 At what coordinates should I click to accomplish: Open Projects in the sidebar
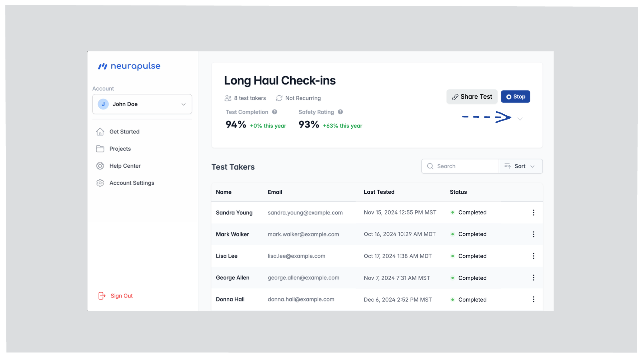[x=120, y=149]
